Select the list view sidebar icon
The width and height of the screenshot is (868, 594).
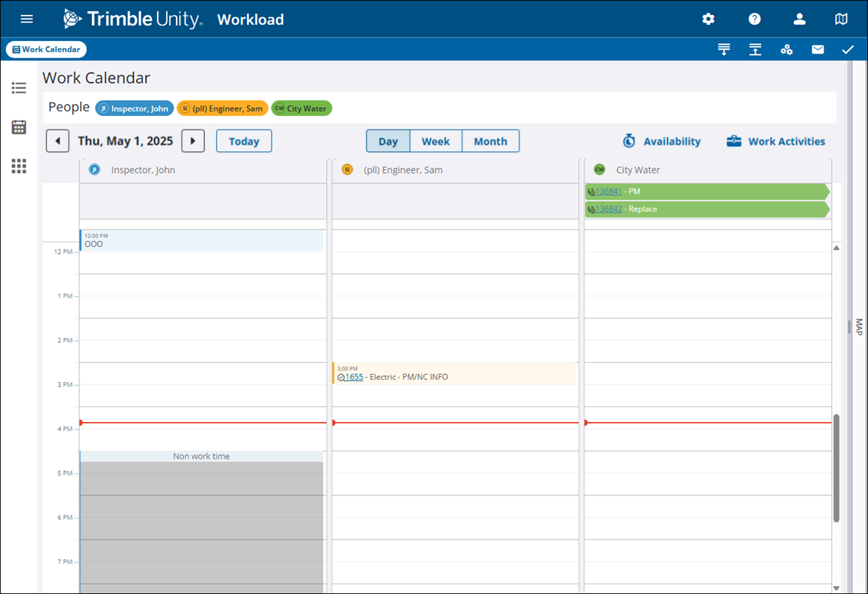pyautogui.click(x=19, y=88)
